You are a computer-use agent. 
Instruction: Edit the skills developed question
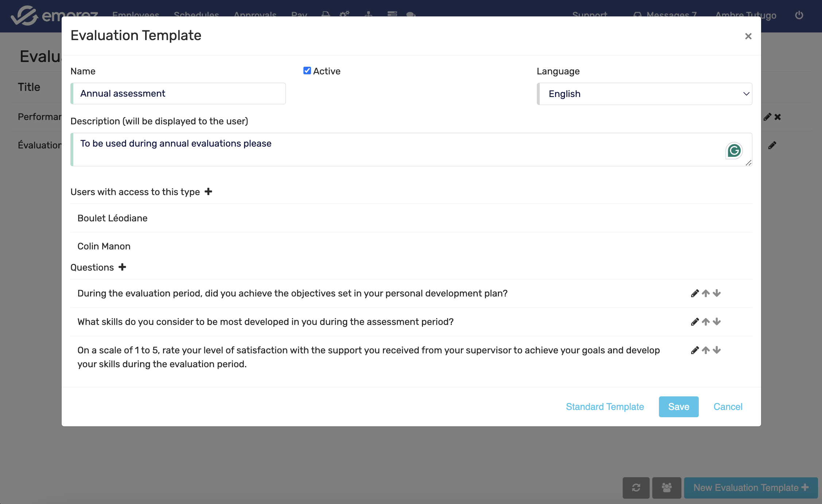[x=695, y=322]
